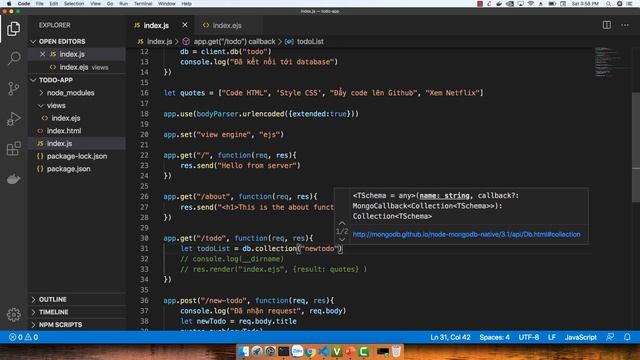This screenshot has height=360, width=640.
Task: Click the LF end-of-line indicator
Action: coord(552,337)
